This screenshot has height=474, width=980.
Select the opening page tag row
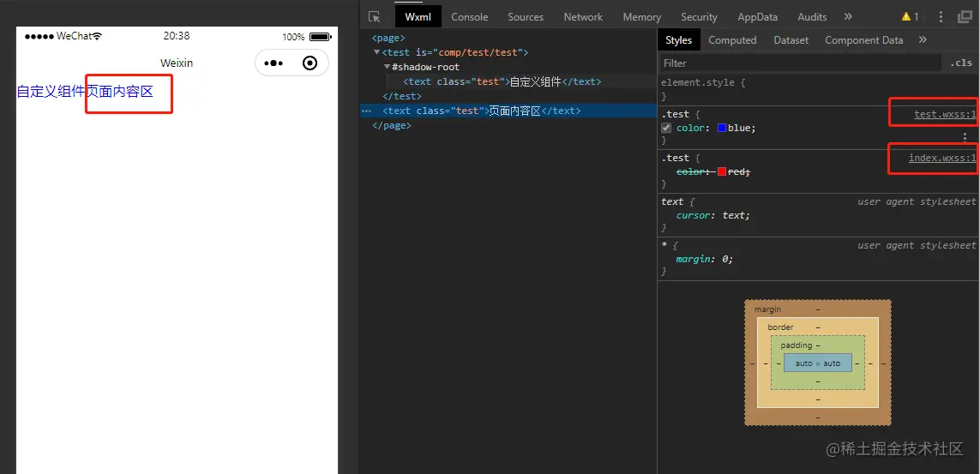click(x=388, y=38)
